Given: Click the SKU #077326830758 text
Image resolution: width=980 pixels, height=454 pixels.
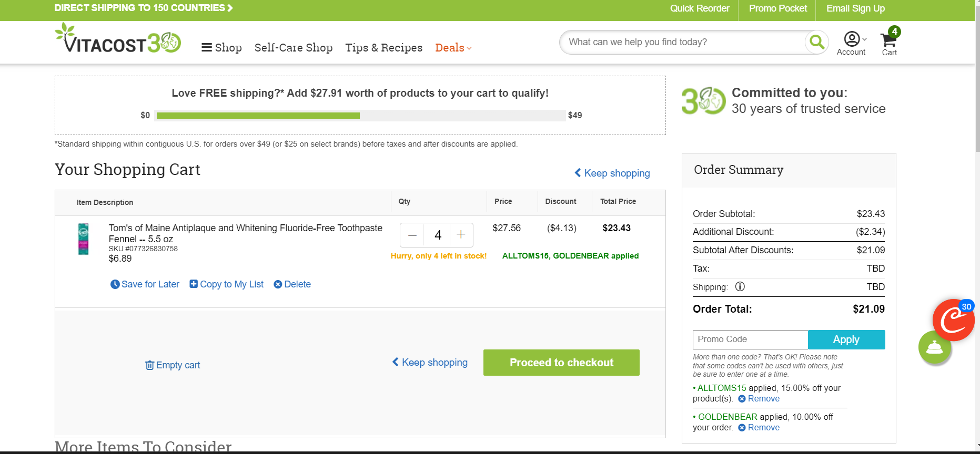Looking at the screenshot, I should pyautogui.click(x=143, y=249).
